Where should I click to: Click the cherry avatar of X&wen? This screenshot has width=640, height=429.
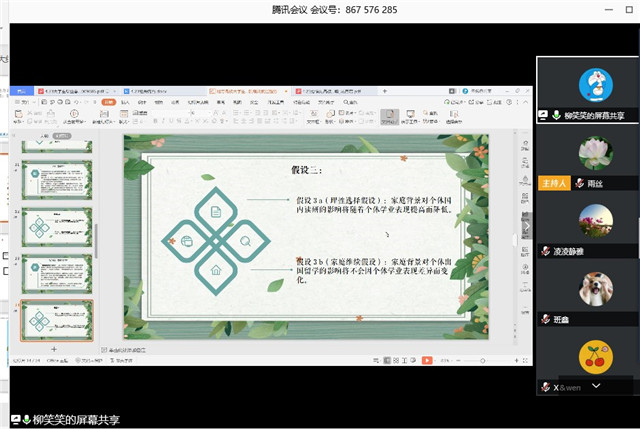596,357
